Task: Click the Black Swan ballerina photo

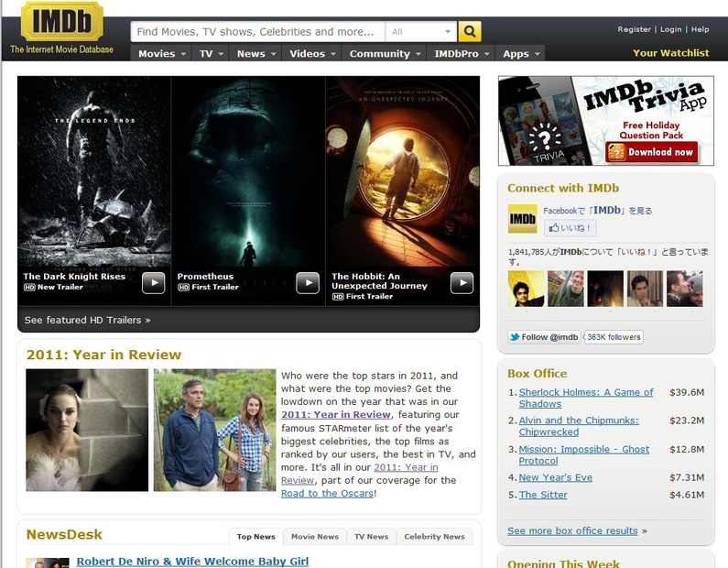Action: coord(87,430)
